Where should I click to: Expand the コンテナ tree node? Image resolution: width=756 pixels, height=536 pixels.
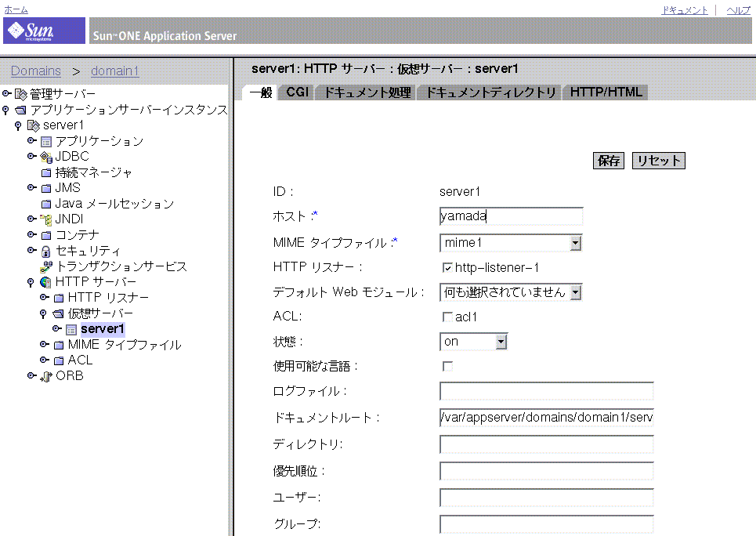pos(31,234)
